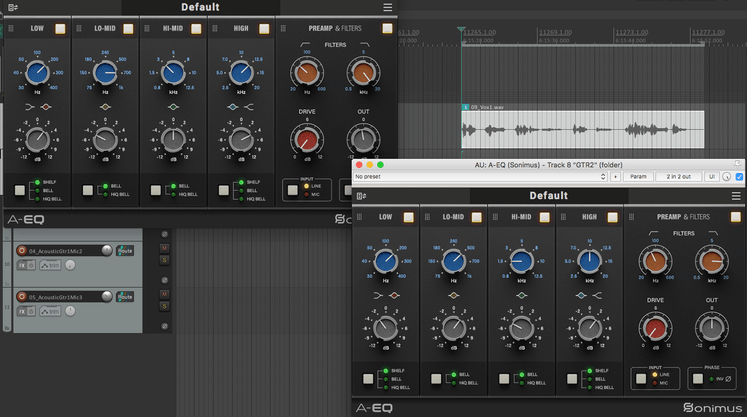Toggle the LO-MID band enable button in Track 8 window
Viewport: 747px width, 417px height.
[476, 217]
